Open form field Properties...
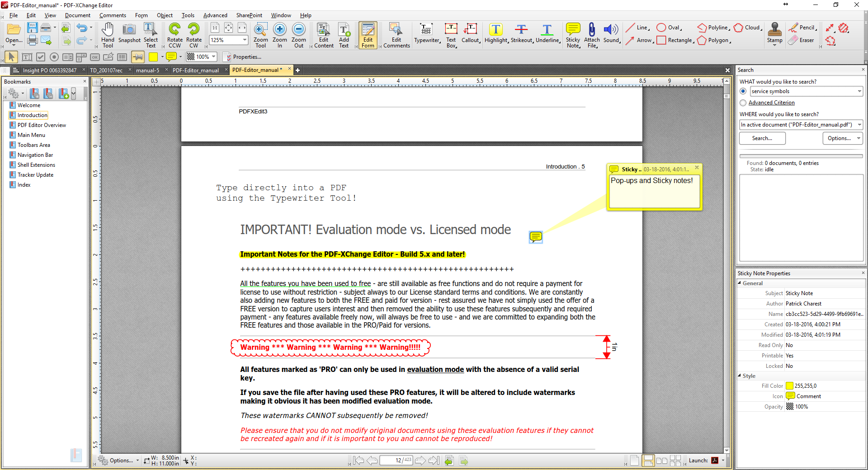Screen dimensions: 868x470 coord(242,57)
